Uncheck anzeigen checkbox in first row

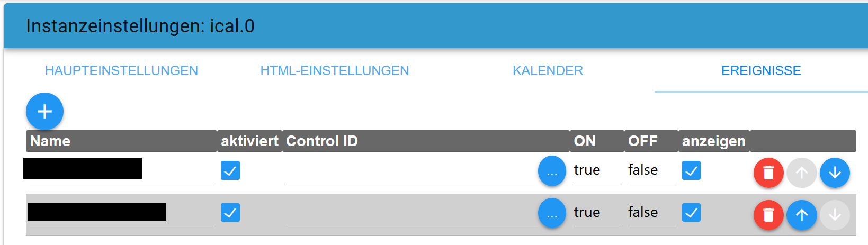click(x=691, y=170)
